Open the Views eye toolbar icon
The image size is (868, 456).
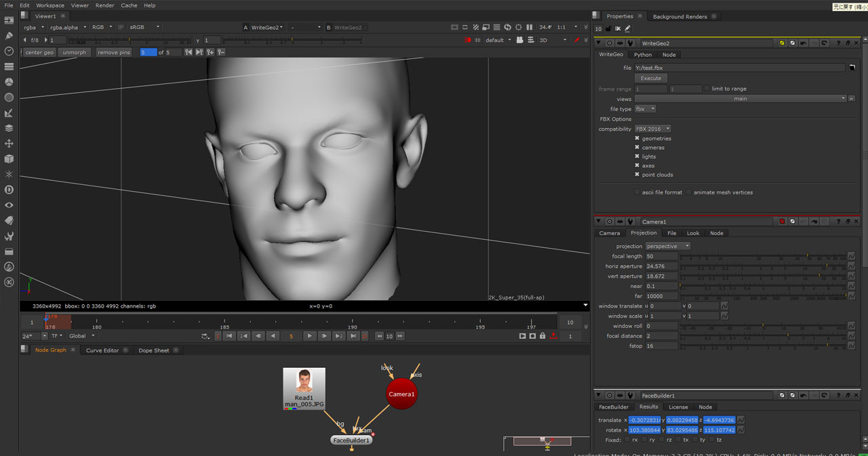(x=9, y=205)
